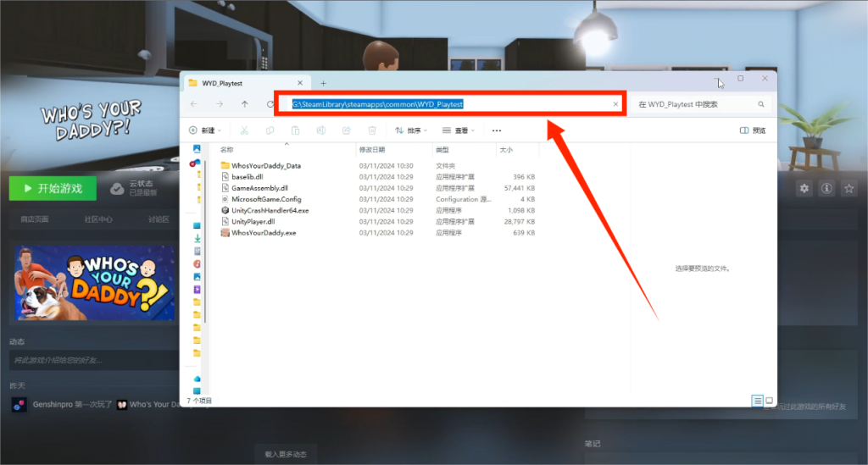Open Steam game settings gear icon
This screenshot has height=465, width=868.
pyautogui.click(x=804, y=189)
